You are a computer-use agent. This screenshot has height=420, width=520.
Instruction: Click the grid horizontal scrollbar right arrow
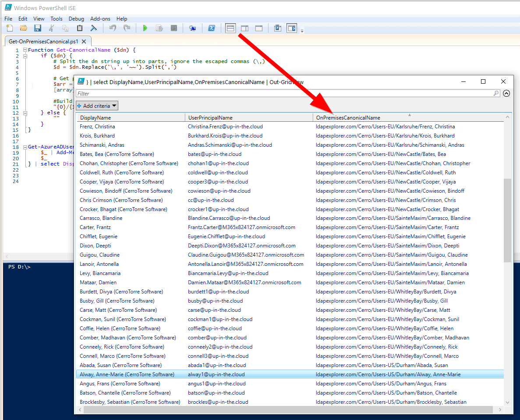[500, 410]
